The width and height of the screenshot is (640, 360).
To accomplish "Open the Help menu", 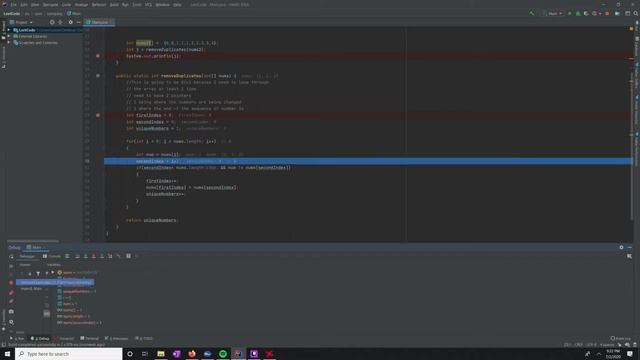I will (177, 4).
